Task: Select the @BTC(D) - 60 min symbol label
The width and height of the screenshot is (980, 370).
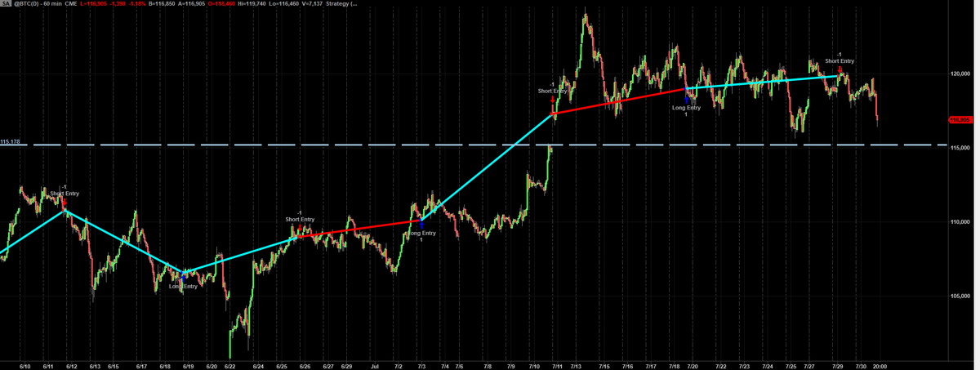Action: tap(38, 4)
